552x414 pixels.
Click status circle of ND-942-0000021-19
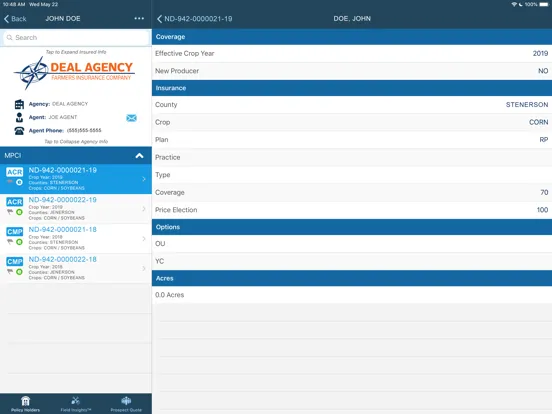pos(19,182)
